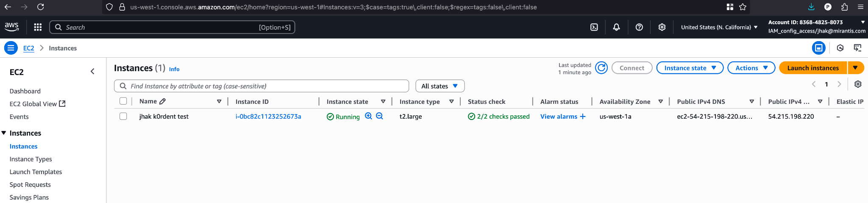Click the Launch instances button
The width and height of the screenshot is (868, 203).
812,68
